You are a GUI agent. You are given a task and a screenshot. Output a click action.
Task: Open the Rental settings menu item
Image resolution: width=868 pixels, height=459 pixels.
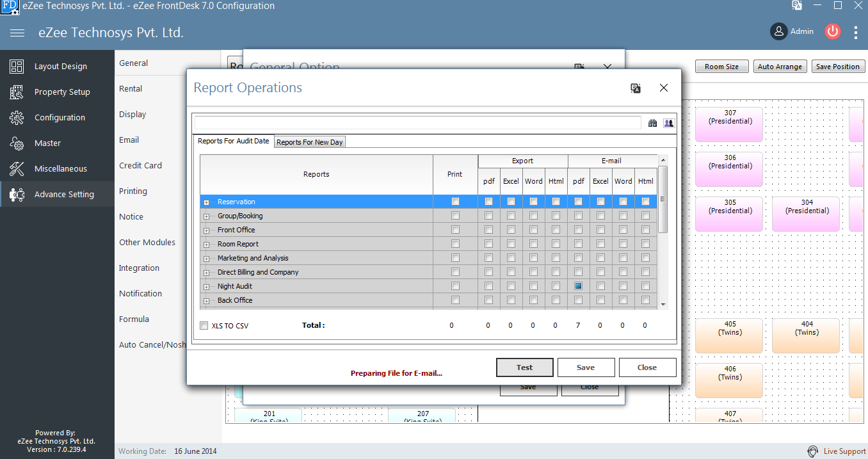click(x=131, y=88)
